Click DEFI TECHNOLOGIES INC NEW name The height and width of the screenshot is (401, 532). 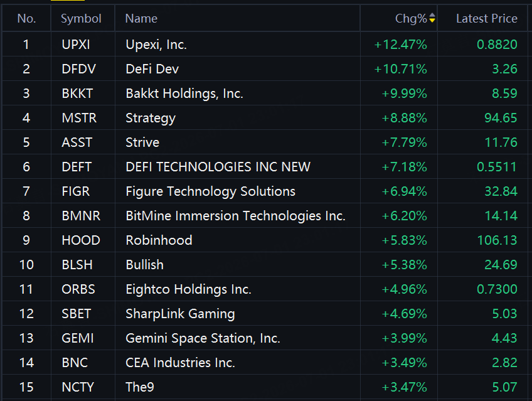point(218,166)
